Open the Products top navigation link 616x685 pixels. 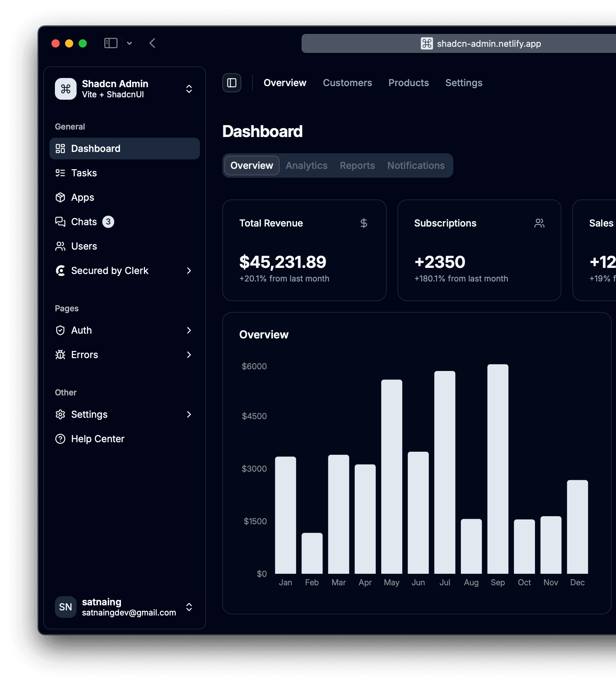tap(409, 83)
